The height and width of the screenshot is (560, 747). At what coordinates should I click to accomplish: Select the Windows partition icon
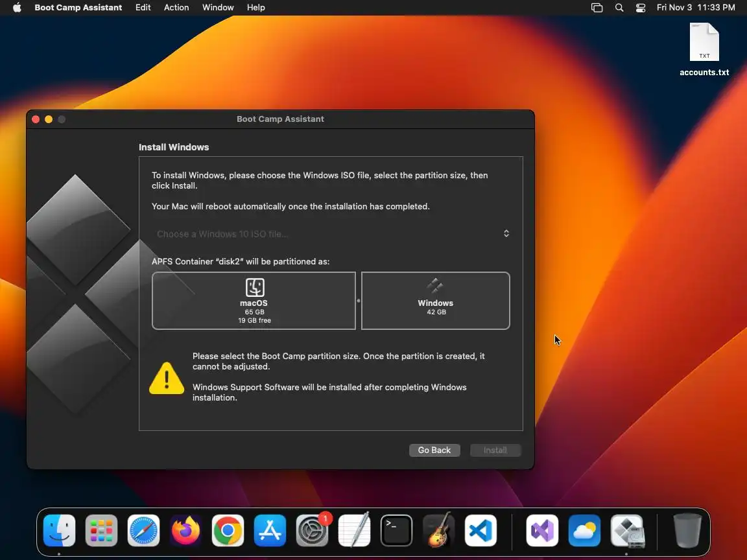coord(435,286)
